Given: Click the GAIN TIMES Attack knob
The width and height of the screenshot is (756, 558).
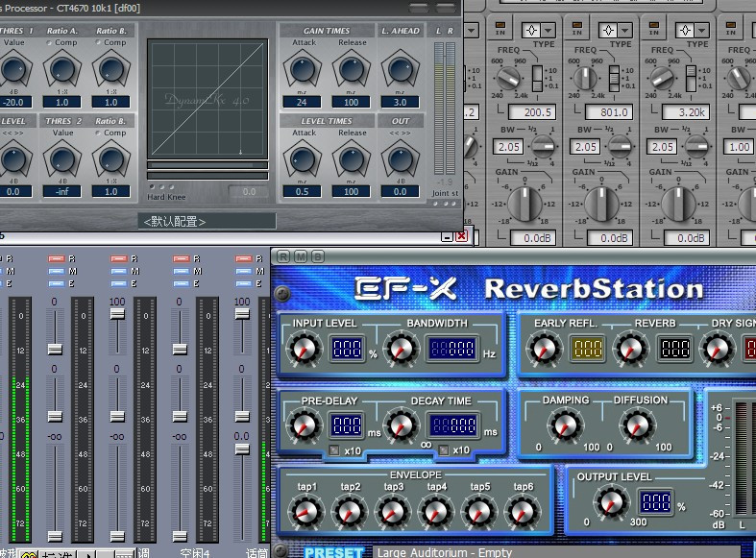Looking at the screenshot, I should click(303, 69).
